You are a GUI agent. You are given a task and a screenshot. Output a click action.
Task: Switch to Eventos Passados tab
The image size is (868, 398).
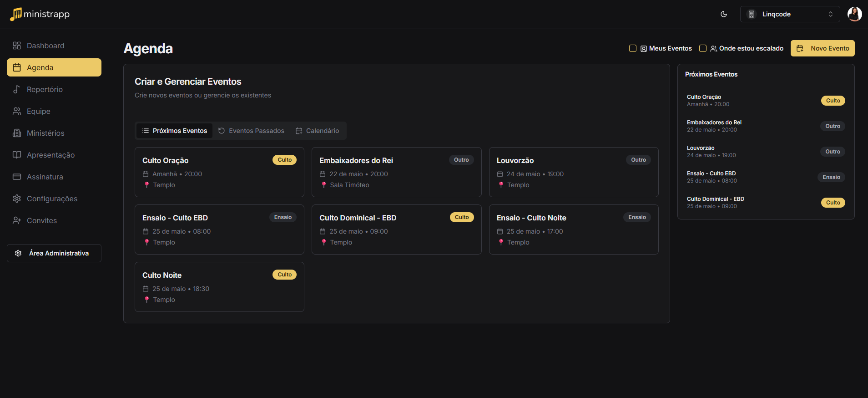251,131
